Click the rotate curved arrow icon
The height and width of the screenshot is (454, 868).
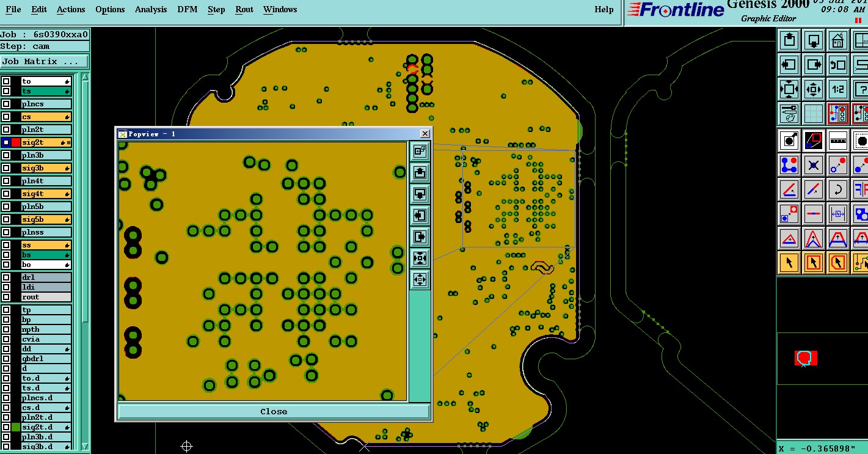point(837,189)
